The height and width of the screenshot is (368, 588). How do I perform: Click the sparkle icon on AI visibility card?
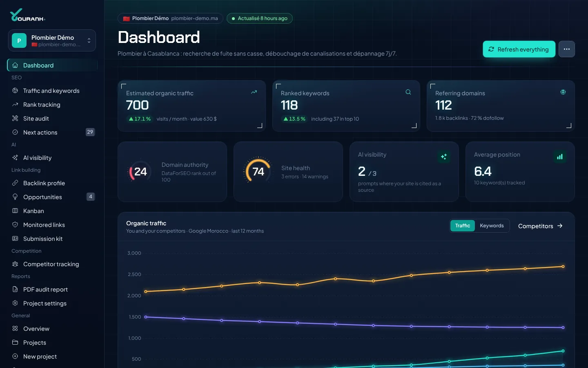[444, 157]
